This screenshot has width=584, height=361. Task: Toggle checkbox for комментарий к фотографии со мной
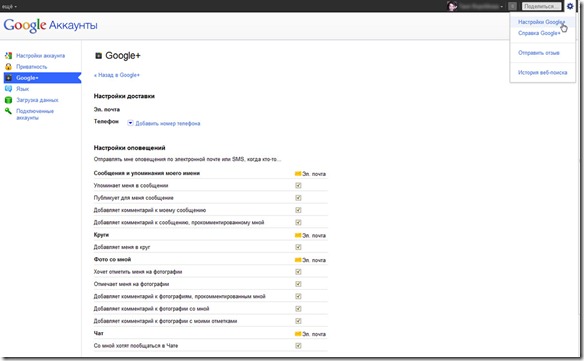point(298,308)
